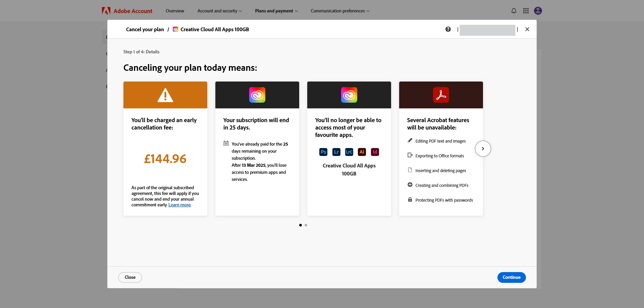Click the Protecting PDFs with passwords item
The width and height of the screenshot is (644, 308).
tap(444, 200)
